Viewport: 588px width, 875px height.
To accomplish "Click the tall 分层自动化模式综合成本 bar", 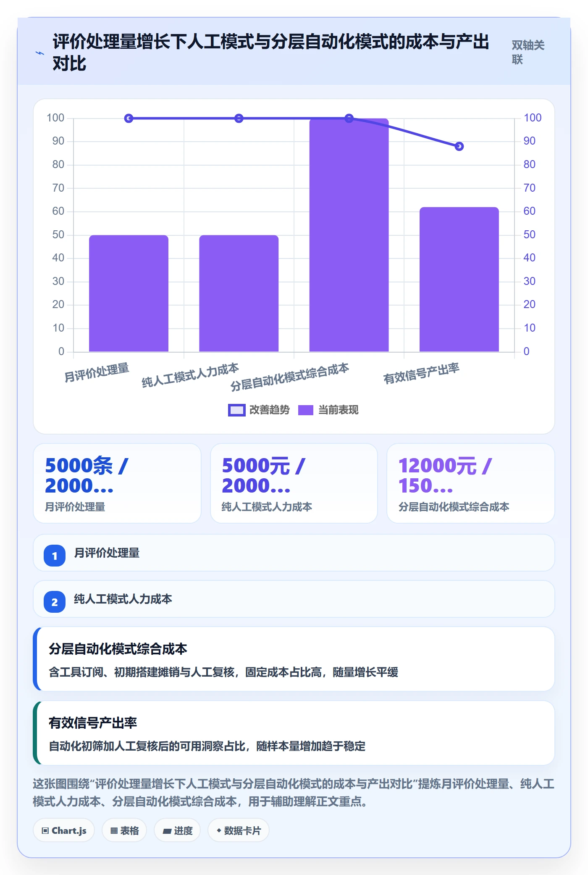I will [x=349, y=235].
